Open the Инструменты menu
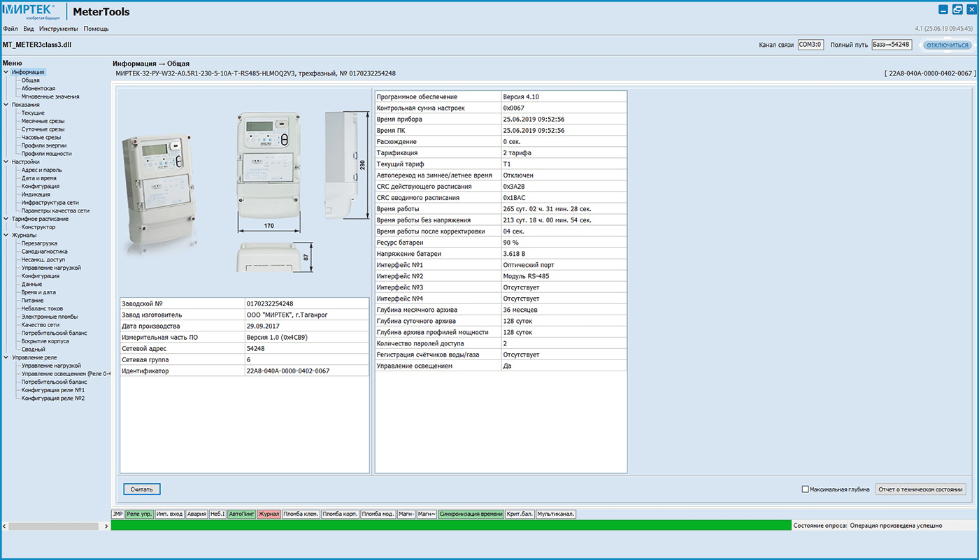Screen dimensions: 979x560 pos(59,29)
